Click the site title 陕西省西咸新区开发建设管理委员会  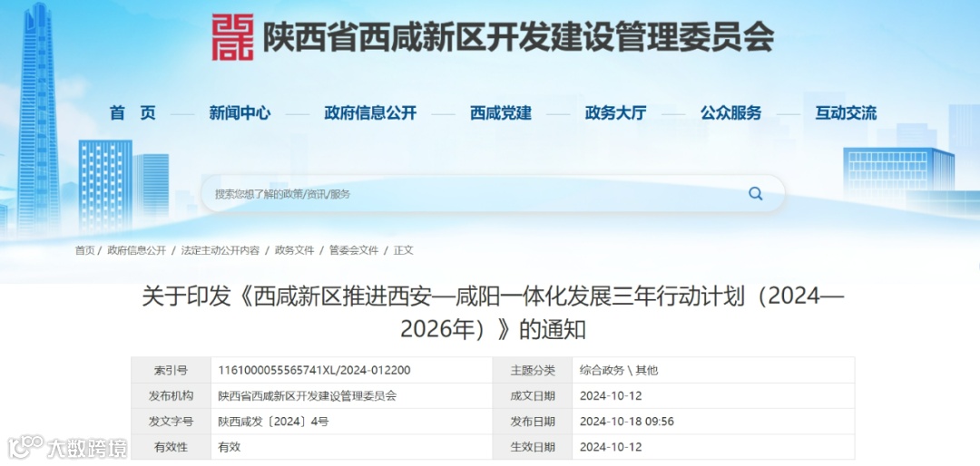coord(518,37)
